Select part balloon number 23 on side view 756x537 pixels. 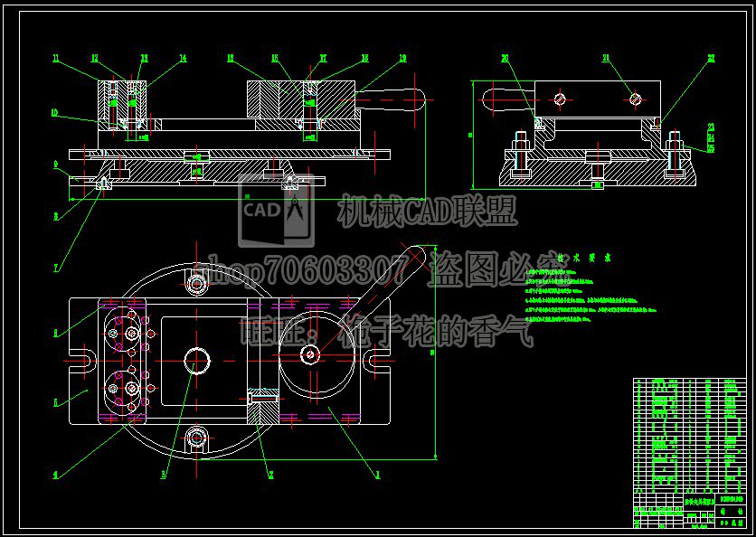[x=711, y=127]
